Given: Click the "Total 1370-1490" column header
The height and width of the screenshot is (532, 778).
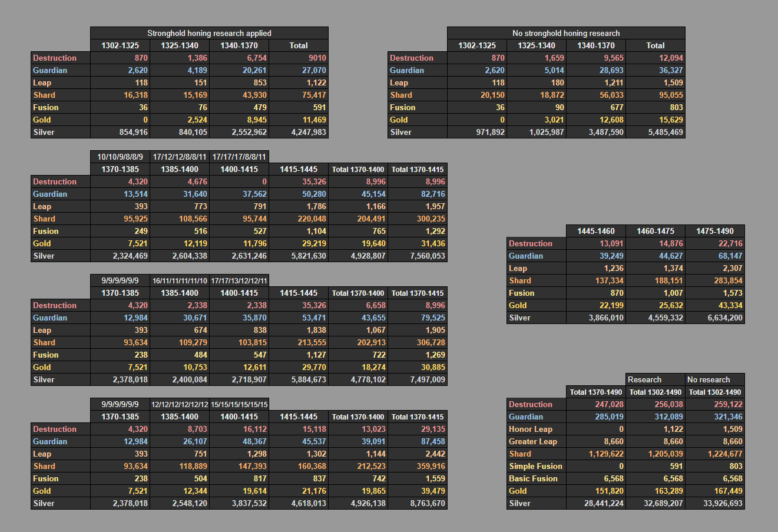Looking at the screenshot, I should click(x=596, y=392).
